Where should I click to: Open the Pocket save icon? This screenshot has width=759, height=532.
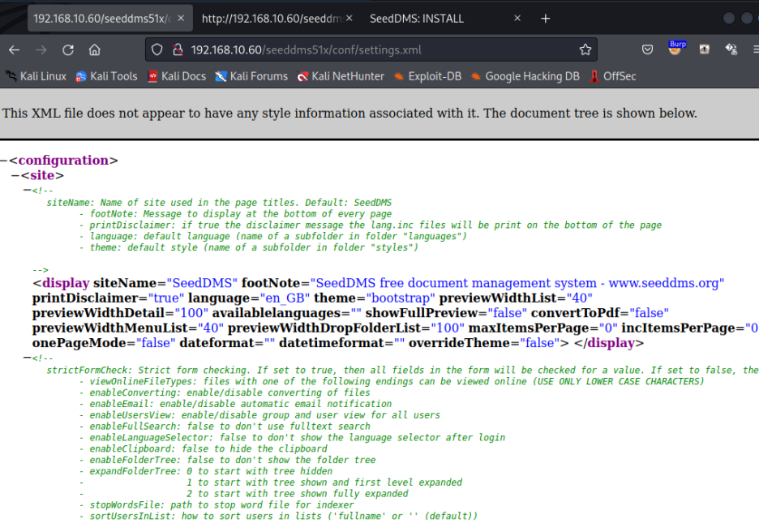coord(647,49)
